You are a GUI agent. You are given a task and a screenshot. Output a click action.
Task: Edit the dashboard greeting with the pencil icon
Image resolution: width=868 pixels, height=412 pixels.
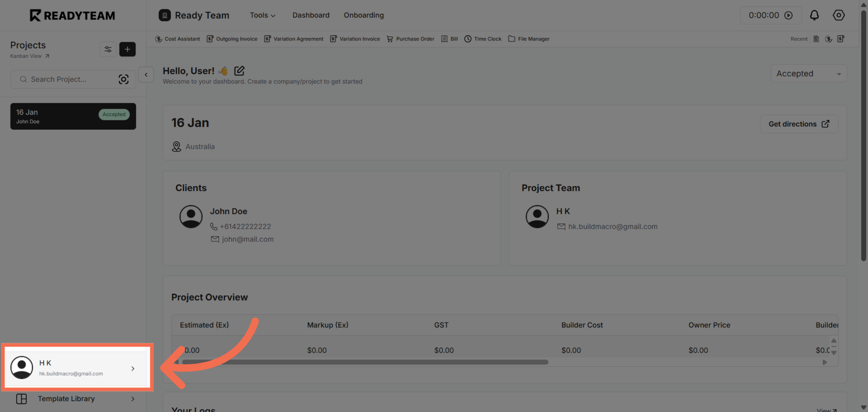[x=239, y=71]
